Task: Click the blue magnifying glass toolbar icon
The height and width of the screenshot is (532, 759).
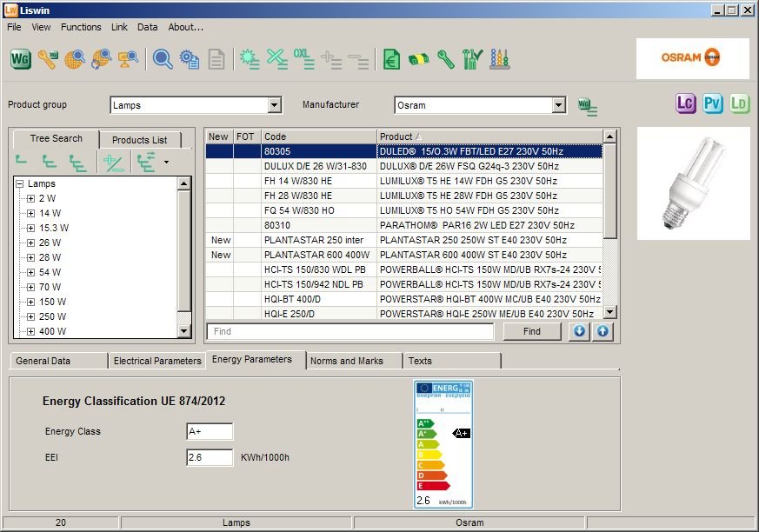Action: point(163,59)
